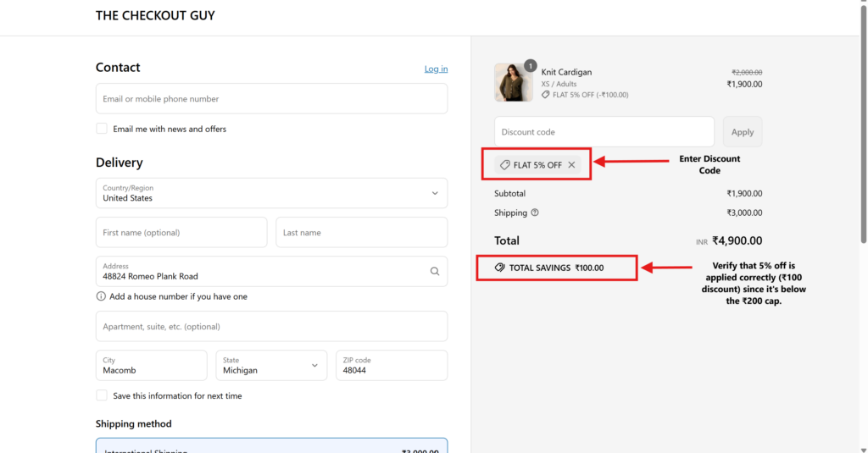Screen dimensions: 868x453
Task: Click the tag icon under Knit Cardigan
Action: [x=546, y=95]
